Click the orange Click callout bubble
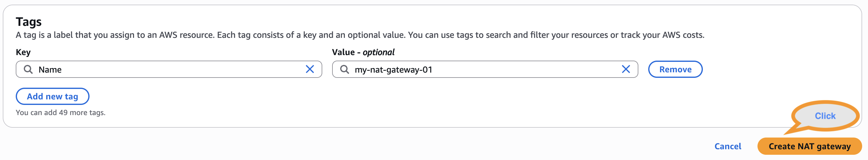This screenshot has height=160, width=868. pyautogui.click(x=825, y=116)
